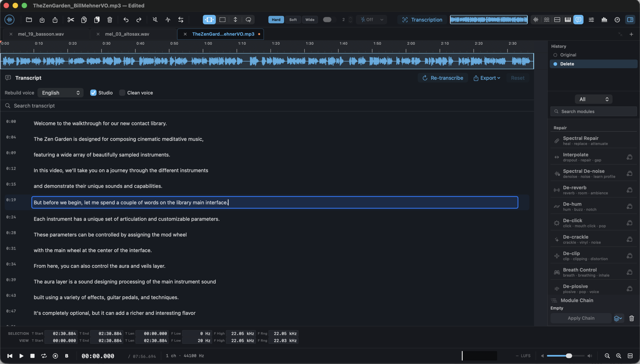Image resolution: width=640 pixels, height=364 pixels.
Task: Click the trash delete icon in toolbar
Action: coord(110,19)
